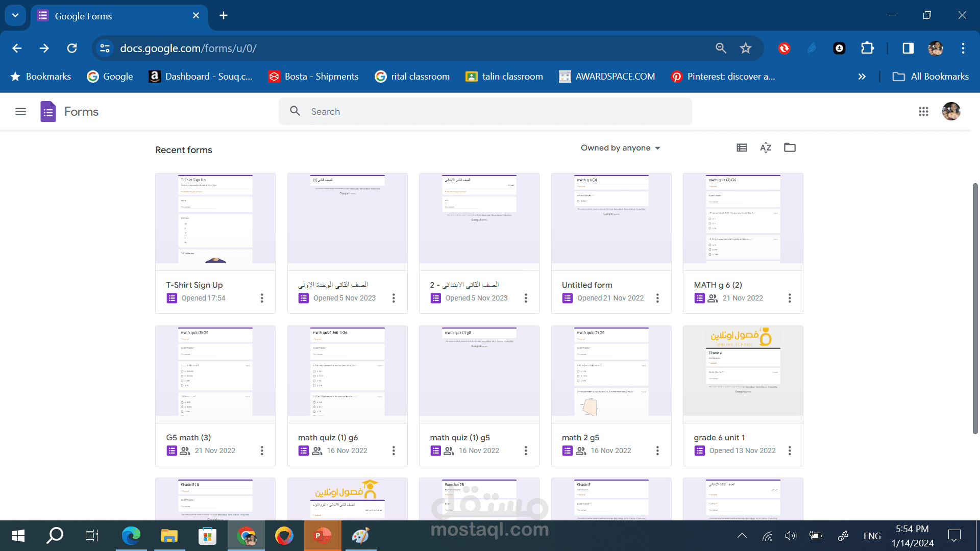Toggle the Chrome side panel

click(908, 48)
